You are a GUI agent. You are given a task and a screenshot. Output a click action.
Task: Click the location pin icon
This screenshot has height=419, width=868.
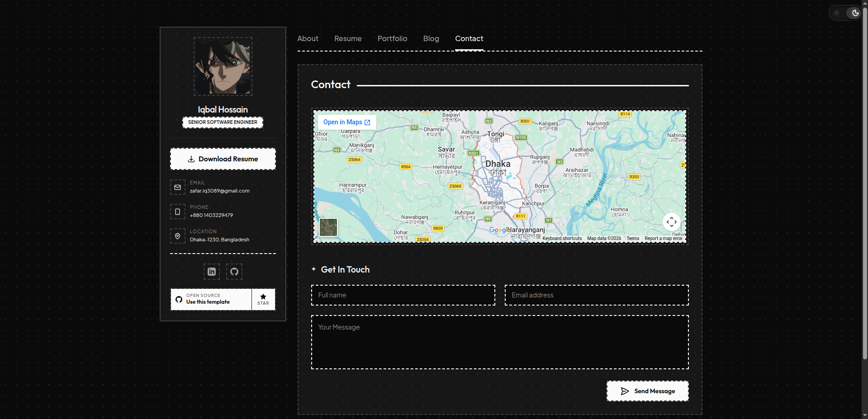point(178,236)
